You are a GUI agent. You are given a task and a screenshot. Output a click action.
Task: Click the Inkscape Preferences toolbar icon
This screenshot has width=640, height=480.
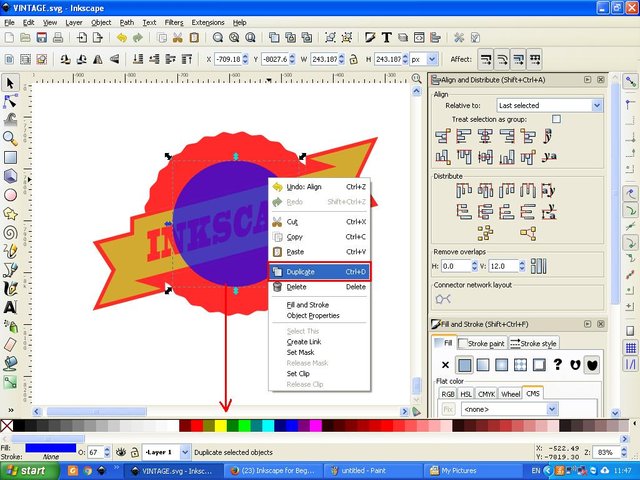point(459,38)
